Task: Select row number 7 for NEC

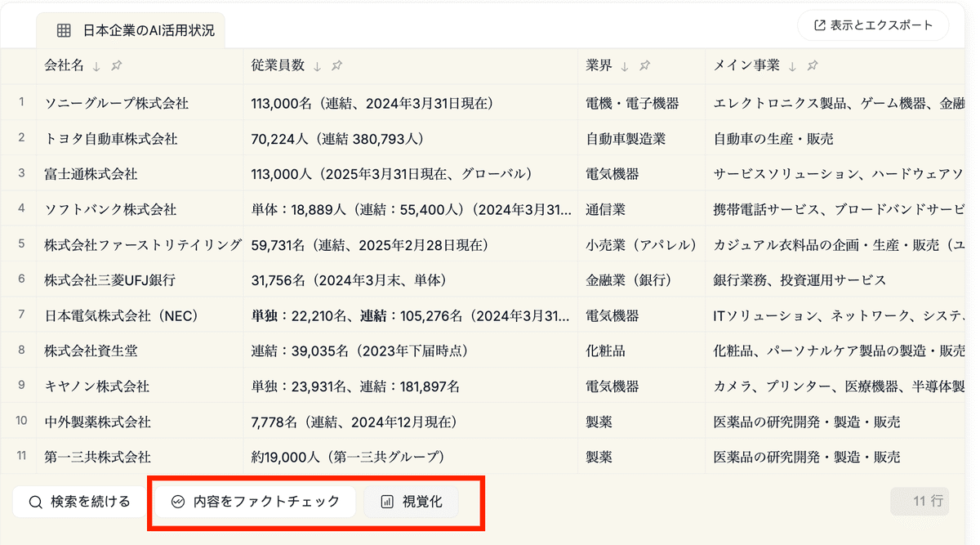Action: point(21,315)
